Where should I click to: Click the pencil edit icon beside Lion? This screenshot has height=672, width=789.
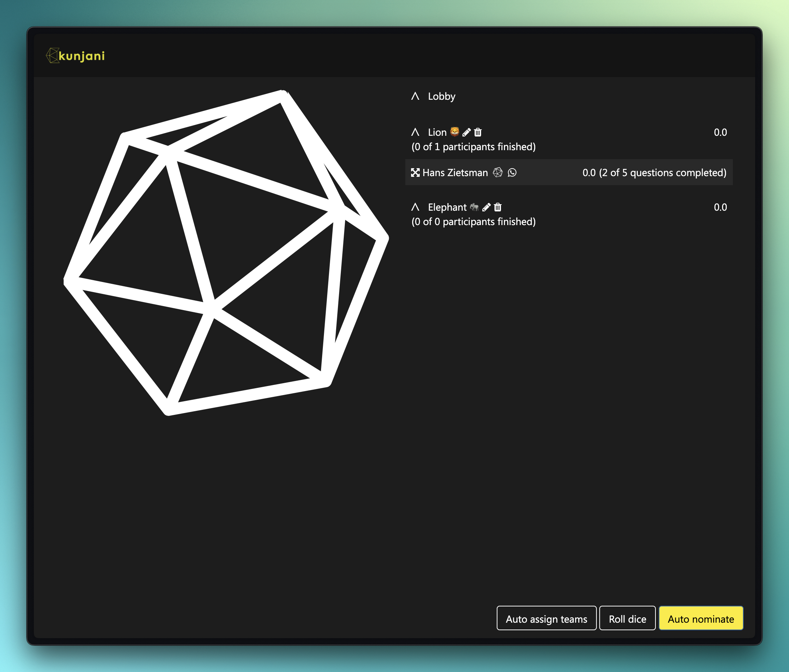(x=466, y=132)
